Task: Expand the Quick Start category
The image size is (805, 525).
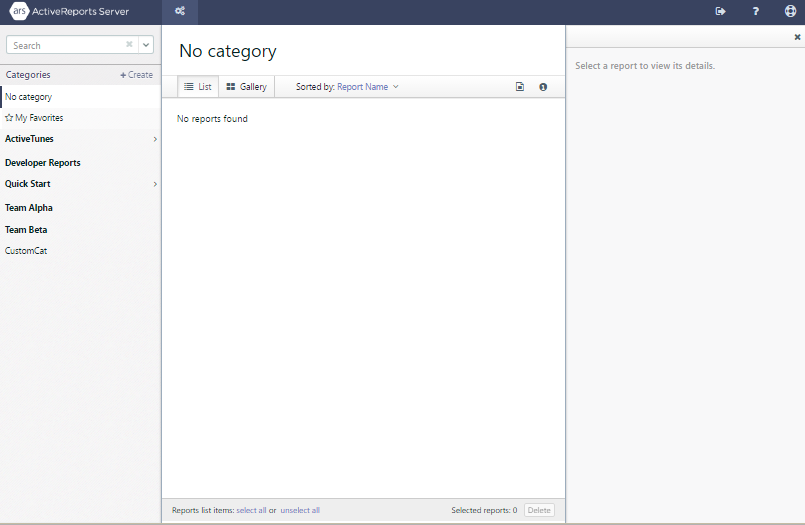Action: point(155,185)
